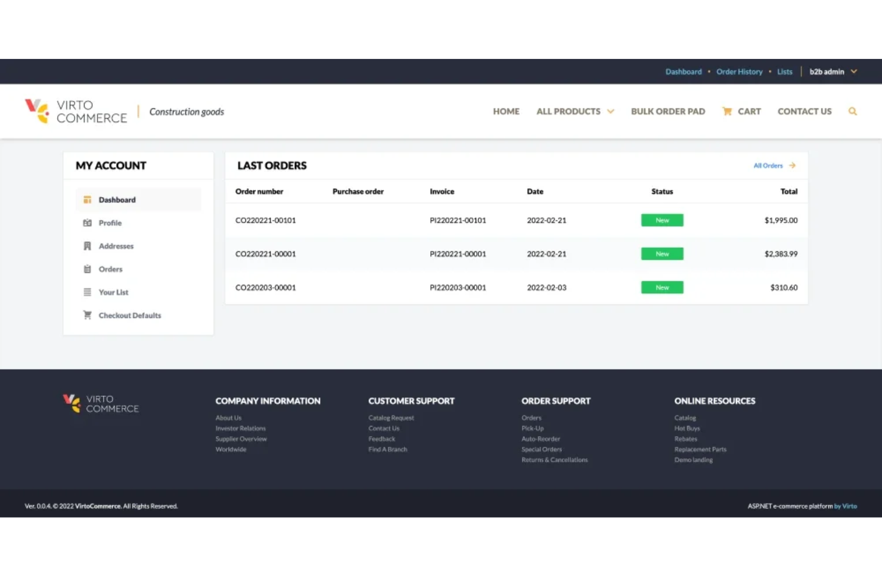Viewport: 882px width, 588px height.
Task: Click the Orders clipboard icon
Action: tap(87, 269)
